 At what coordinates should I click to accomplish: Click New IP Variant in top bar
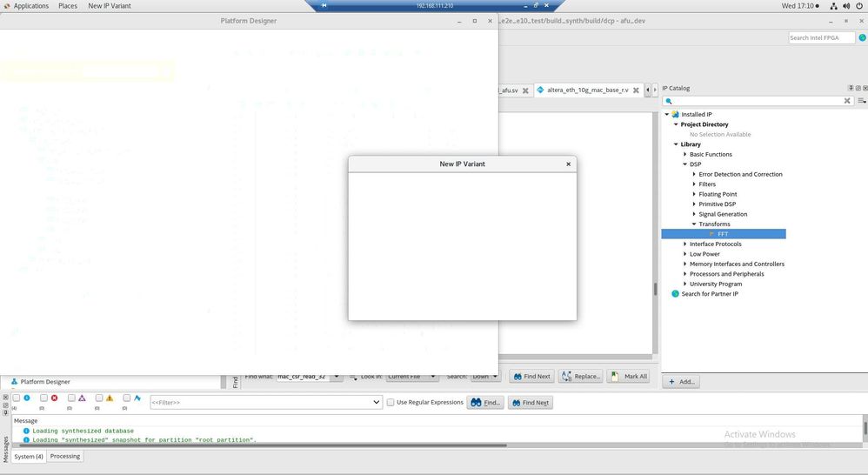[110, 6]
